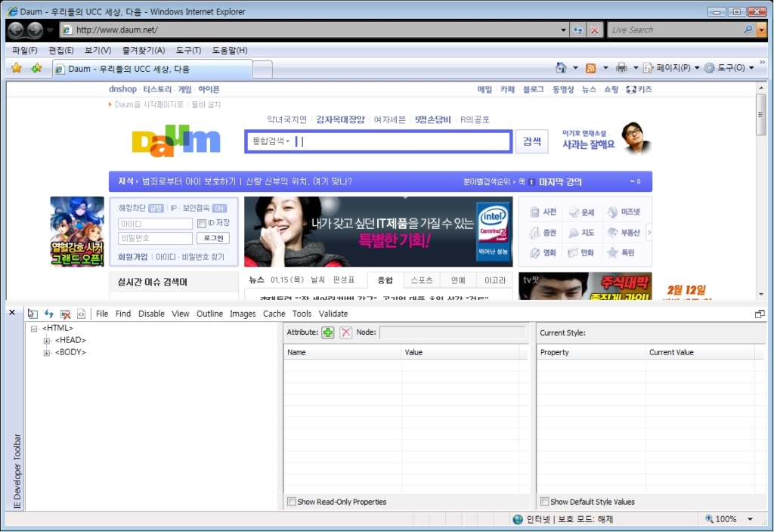
Task: Switch to the 연예 news tab
Action: 458,280
